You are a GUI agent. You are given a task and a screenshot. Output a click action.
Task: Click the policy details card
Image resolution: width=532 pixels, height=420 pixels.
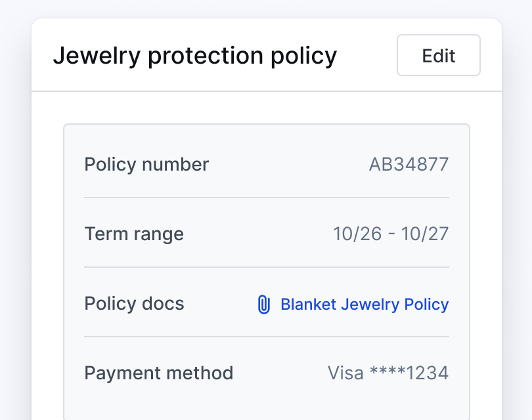click(x=266, y=269)
